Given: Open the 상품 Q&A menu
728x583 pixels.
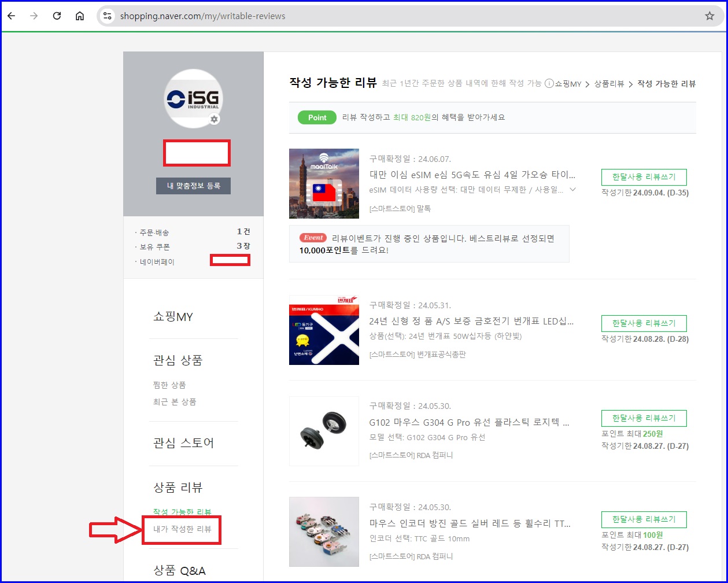Looking at the screenshot, I should [x=179, y=571].
